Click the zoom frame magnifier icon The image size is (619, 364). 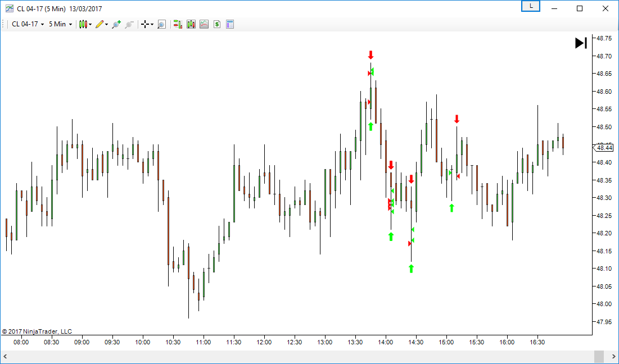(161, 24)
